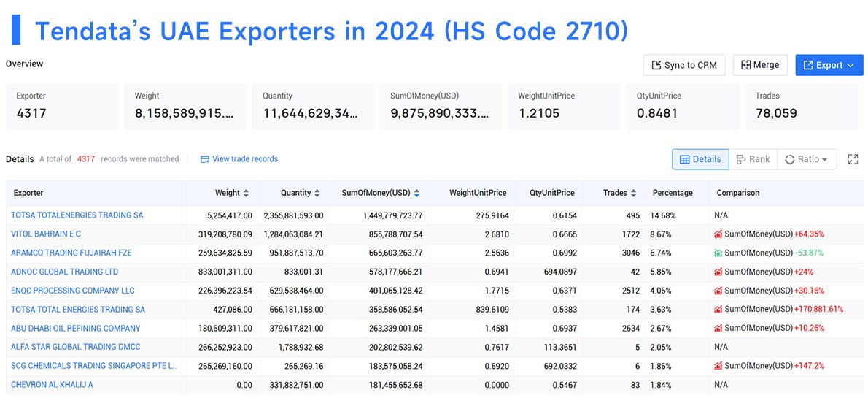The height and width of the screenshot is (398, 868).
Task: Click the Sync to CRM button
Action: [x=684, y=65]
